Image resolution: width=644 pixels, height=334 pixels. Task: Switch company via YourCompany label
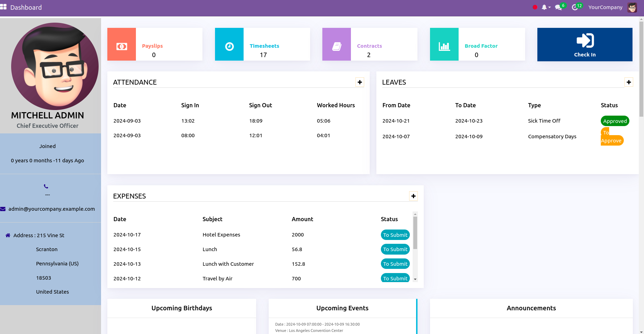click(x=605, y=7)
